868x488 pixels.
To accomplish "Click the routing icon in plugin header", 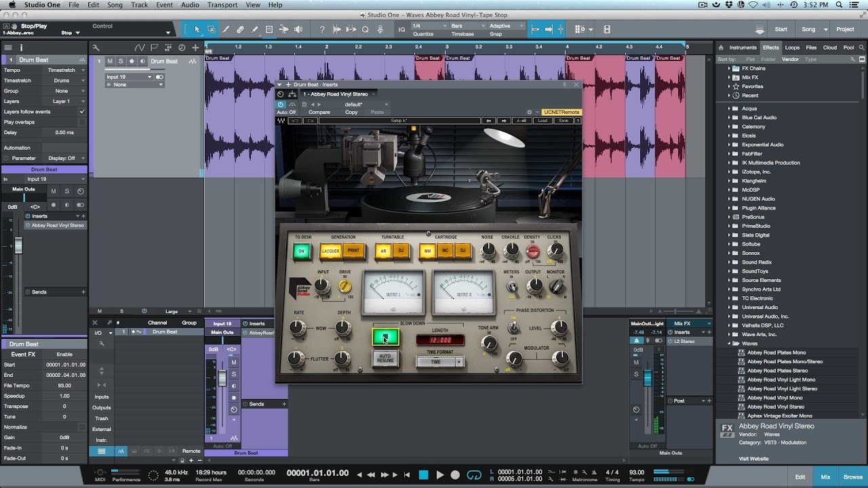I will [292, 94].
